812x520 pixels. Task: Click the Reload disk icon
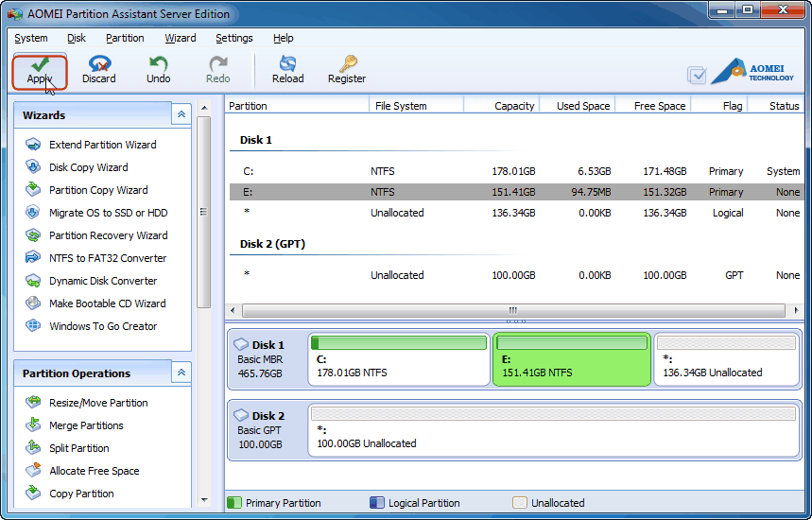coord(287,64)
